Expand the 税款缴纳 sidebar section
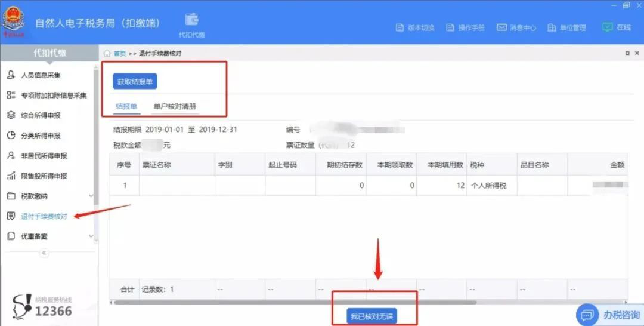 pyautogui.click(x=91, y=196)
